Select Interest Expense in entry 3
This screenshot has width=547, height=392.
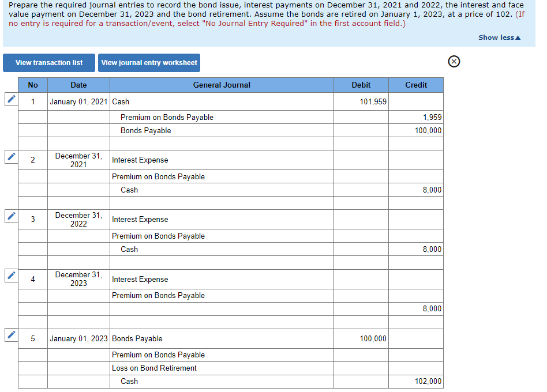point(222,220)
